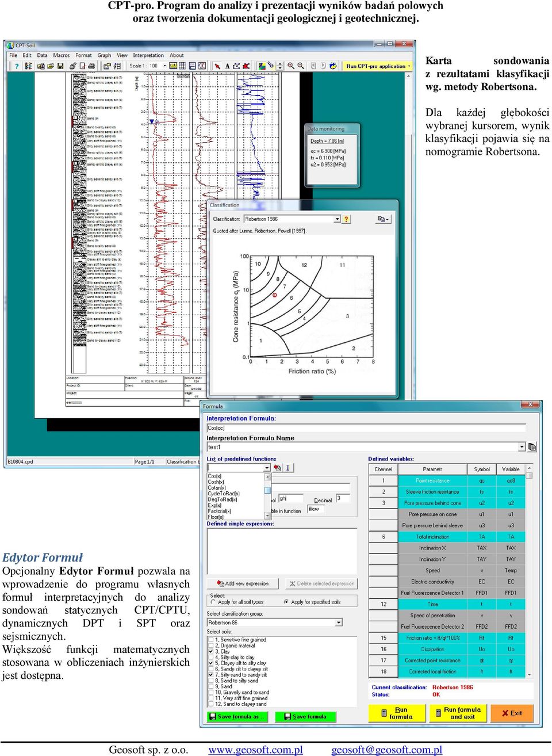552x756 pixels.
Task: Open the Edit menu
Action: (27, 56)
